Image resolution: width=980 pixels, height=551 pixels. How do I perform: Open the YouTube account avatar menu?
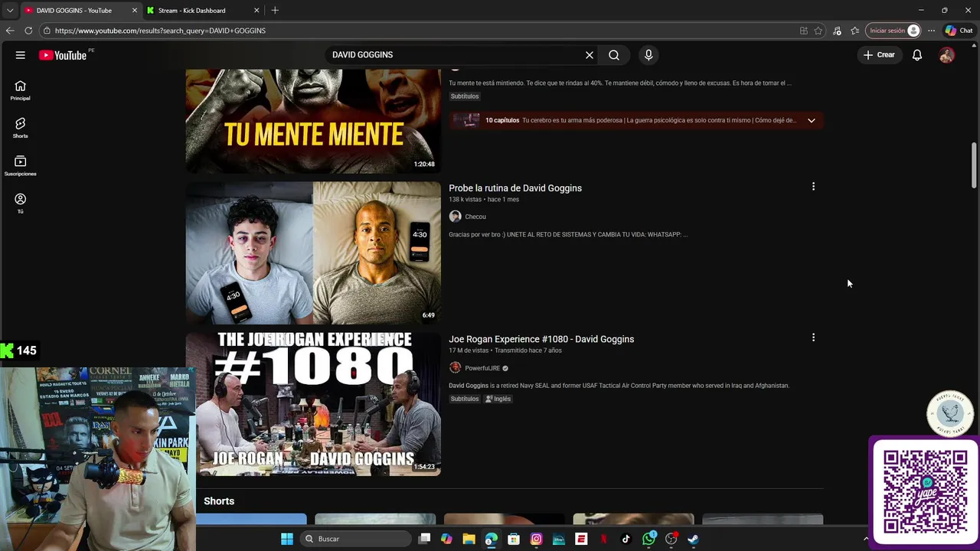947,55
